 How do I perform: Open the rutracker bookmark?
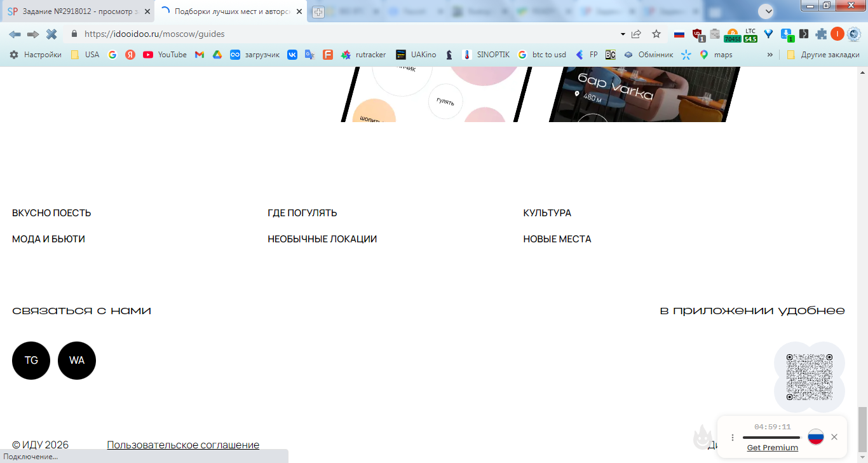363,55
